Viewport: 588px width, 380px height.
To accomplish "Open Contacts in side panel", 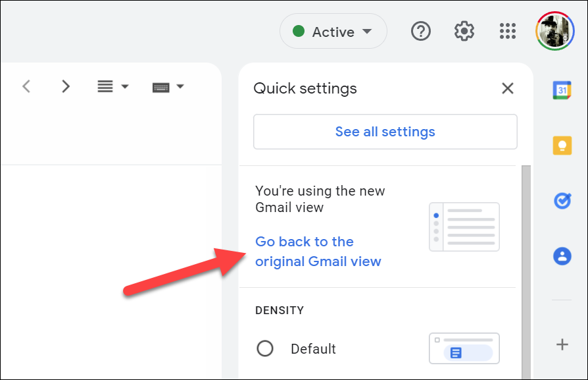I will 562,256.
